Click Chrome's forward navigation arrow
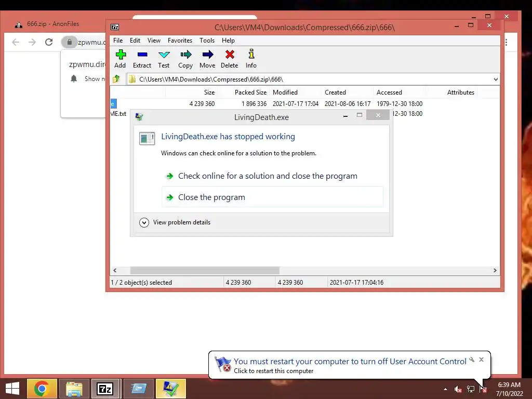The width and height of the screenshot is (532, 399). click(x=32, y=42)
